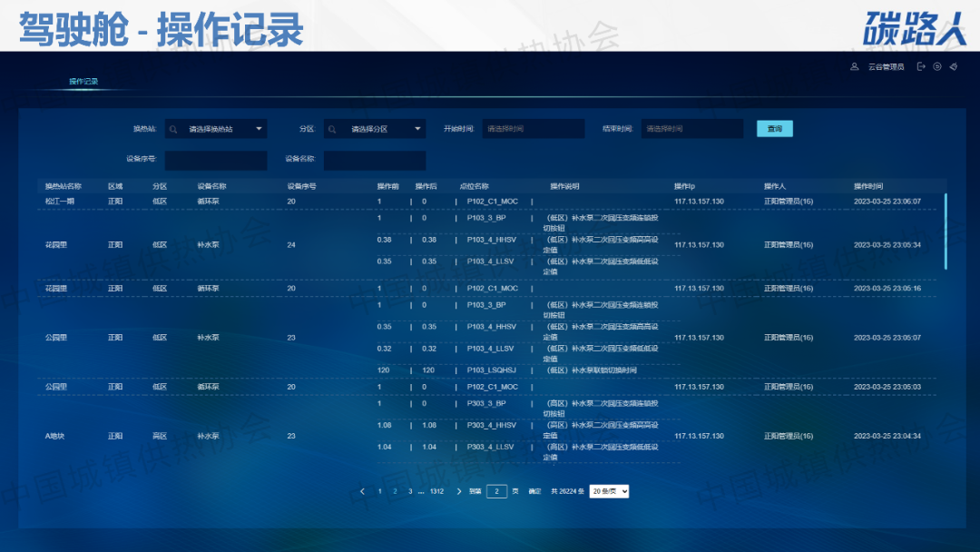Focus the 设备序号 input field
Image resolution: width=980 pixels, height=552 pixels.
(x=216, y=160)
